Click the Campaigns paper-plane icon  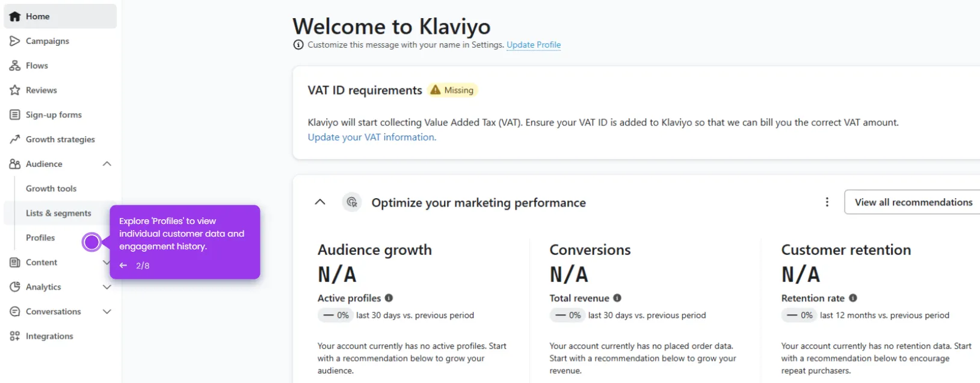coord(14,41)
